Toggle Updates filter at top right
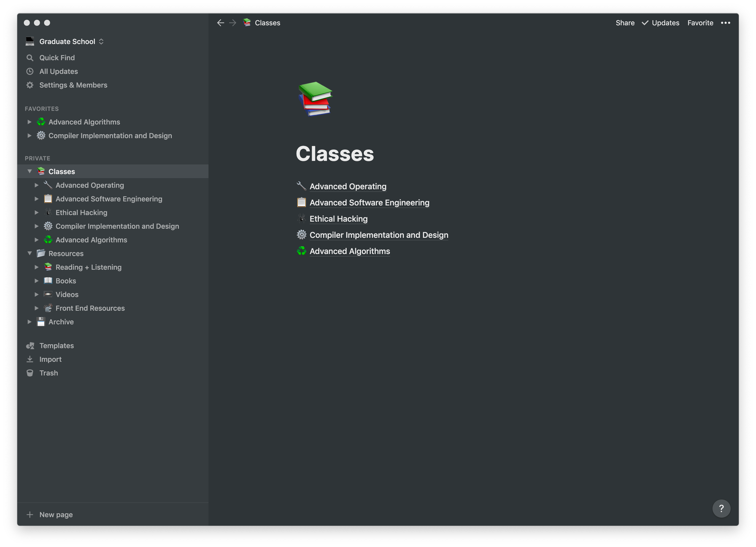The height and width of the screenshot is (547, 756). click(x=660, y=22)
